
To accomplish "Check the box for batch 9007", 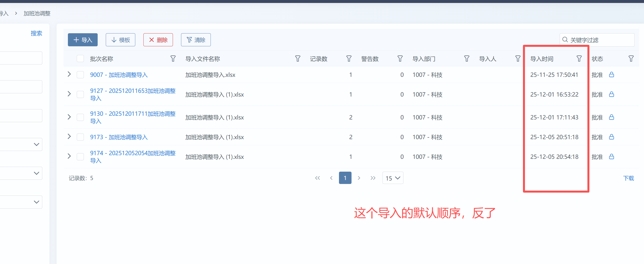I will click(x=80, y=75).
